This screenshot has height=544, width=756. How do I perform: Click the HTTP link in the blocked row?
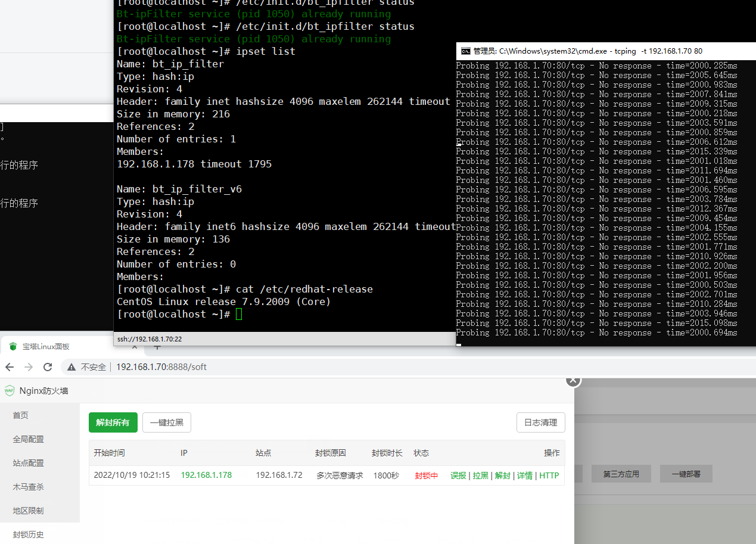pyautogui.click(x=549, y=475)
